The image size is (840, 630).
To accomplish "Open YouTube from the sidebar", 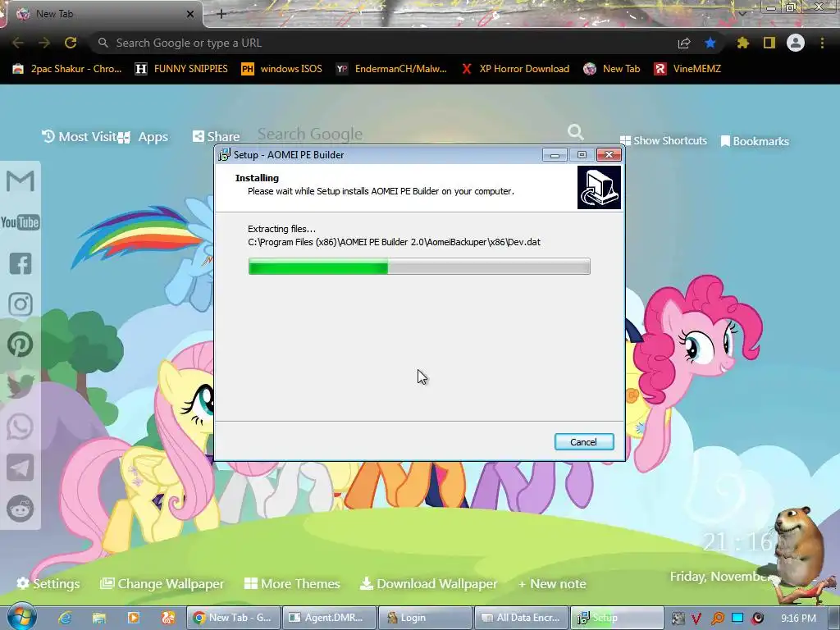I will (21, 222).
